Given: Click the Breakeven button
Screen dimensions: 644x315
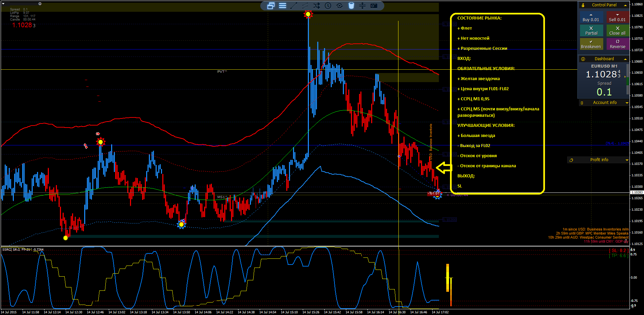Looking at the screenshot, I should point(591,44).
